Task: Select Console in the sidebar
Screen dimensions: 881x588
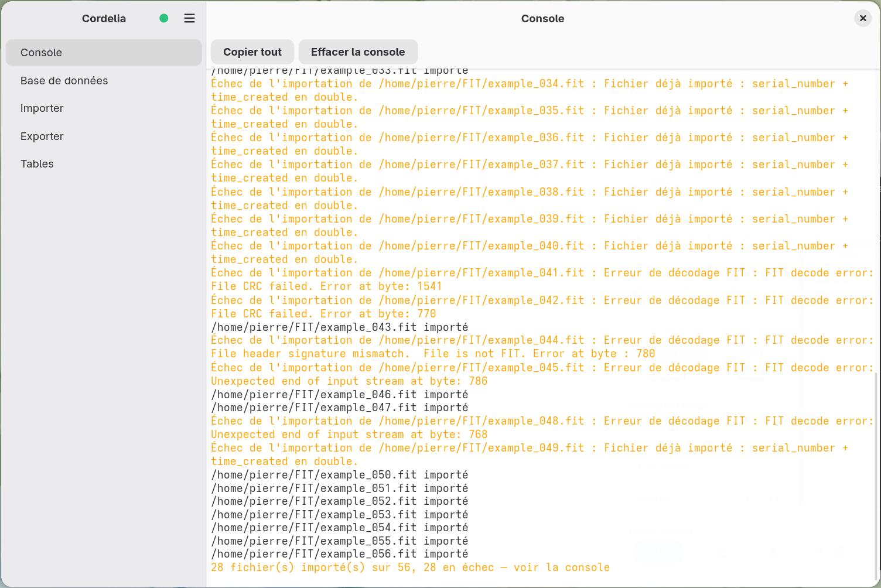Action: click(104, 53)
